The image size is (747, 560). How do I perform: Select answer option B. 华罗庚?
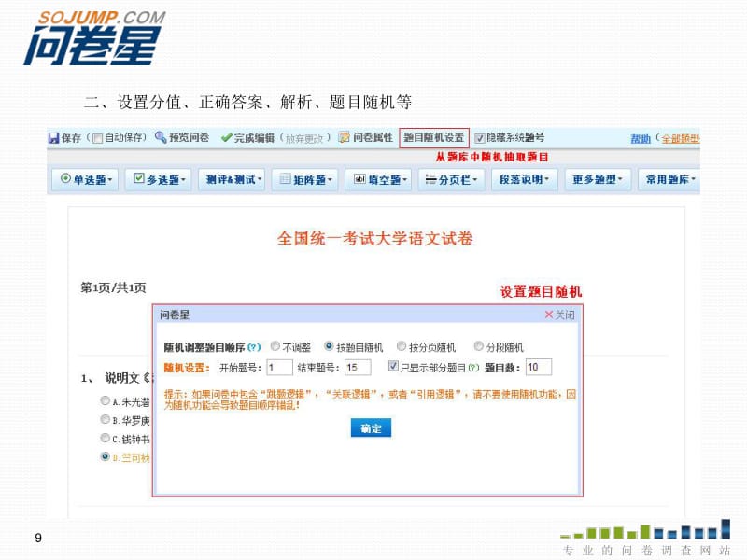pyautogui.click(x=105, y=419)
